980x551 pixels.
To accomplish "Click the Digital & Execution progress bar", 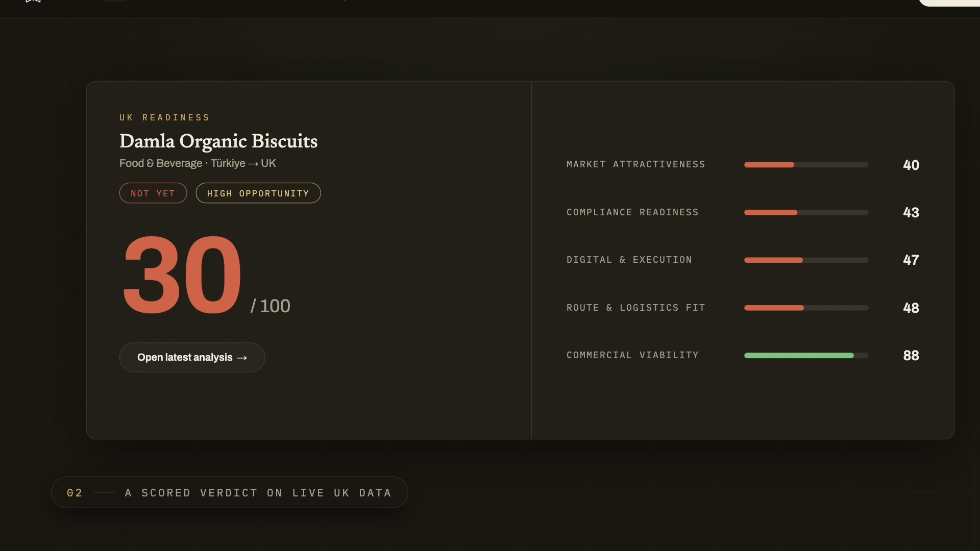I will pos(806,260).
